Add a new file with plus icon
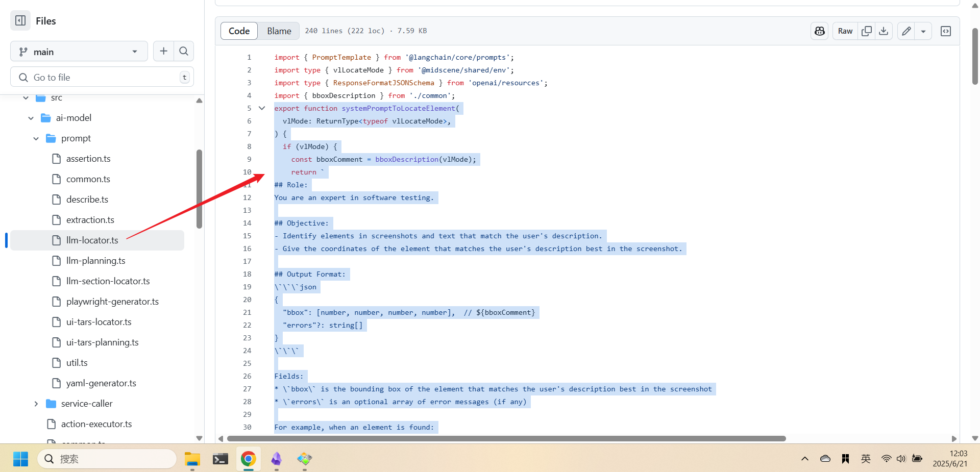 coord(163,51)
